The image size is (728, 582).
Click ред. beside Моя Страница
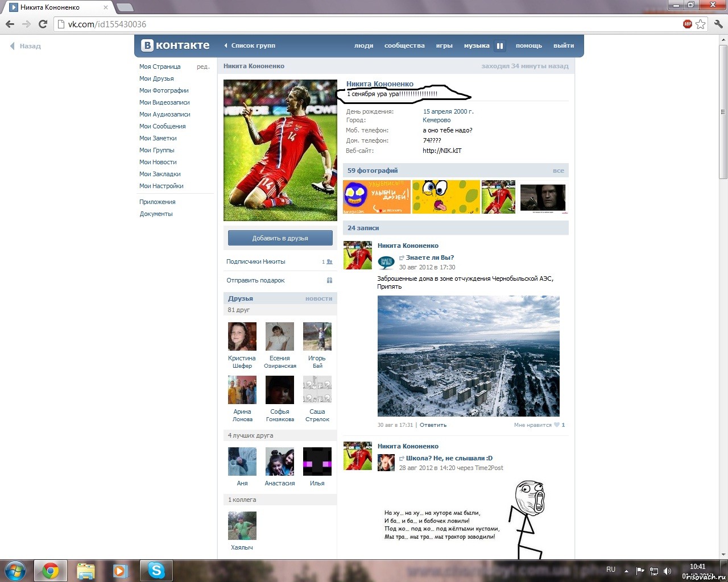(x=203, y=66)
